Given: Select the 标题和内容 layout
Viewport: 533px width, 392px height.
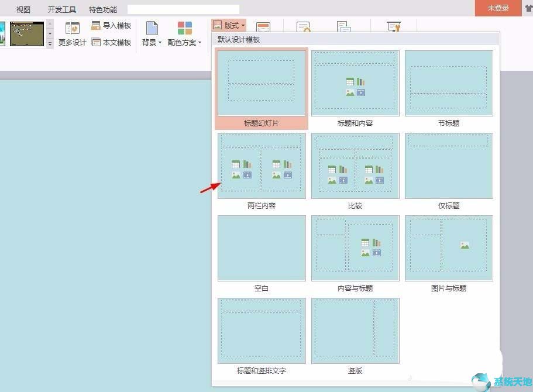Looking at the screenshot, I should pyautogui.click(x=355, y=88).
